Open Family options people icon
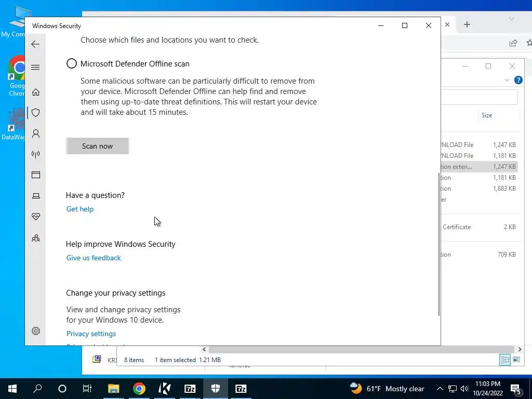 [x=36, y=238]
